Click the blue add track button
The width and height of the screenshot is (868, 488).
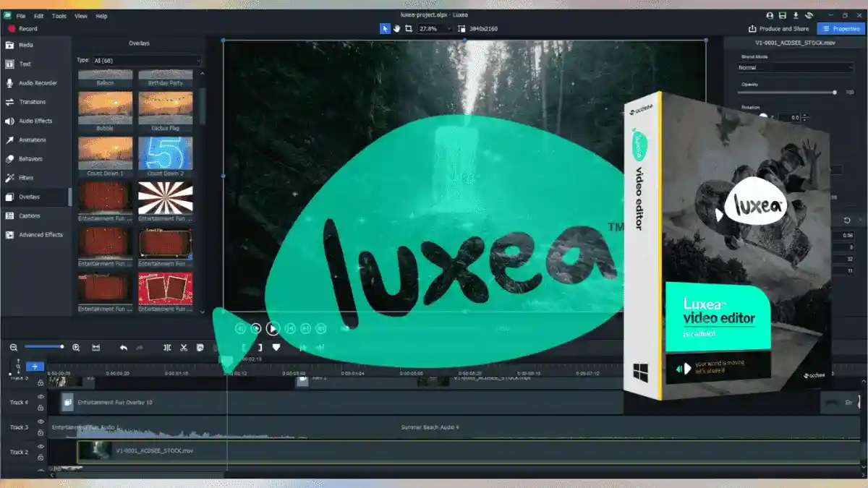point(34,367)
